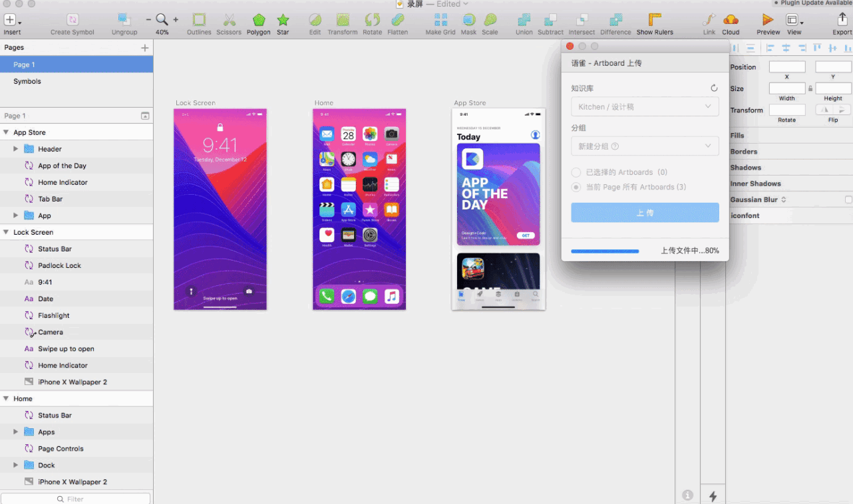The image size is (853, 504).
Task: Click the Star shape tool
Action: coord(283,20)
